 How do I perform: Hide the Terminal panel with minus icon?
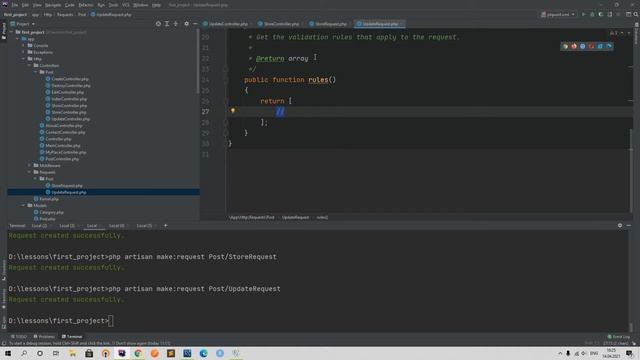629,225
